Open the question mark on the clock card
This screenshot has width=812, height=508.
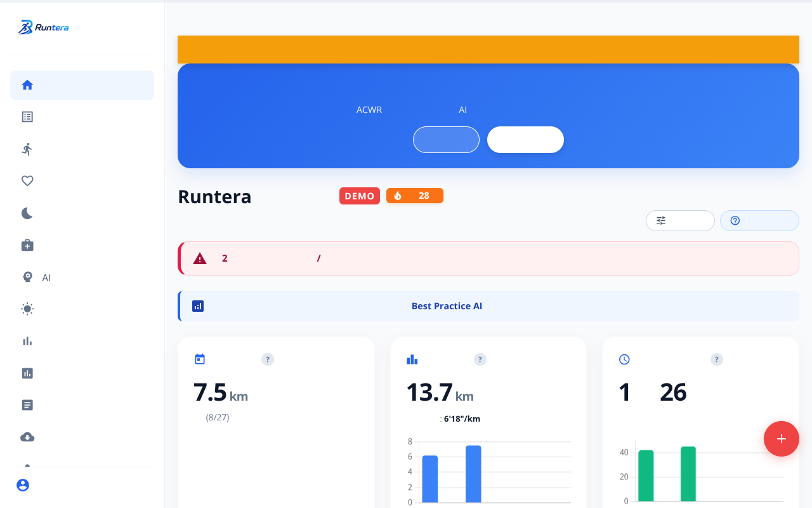tap(717, 359)
